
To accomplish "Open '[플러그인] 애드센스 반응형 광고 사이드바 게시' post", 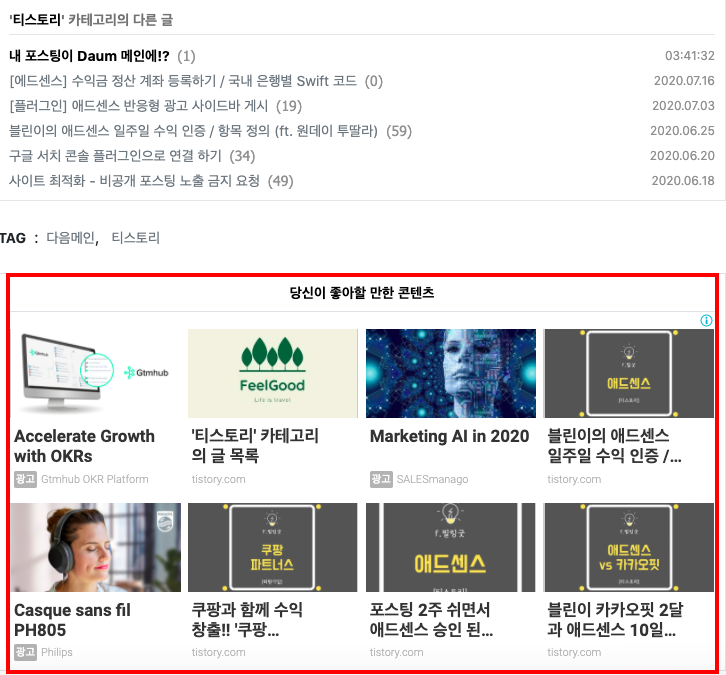I will point(139,106).
